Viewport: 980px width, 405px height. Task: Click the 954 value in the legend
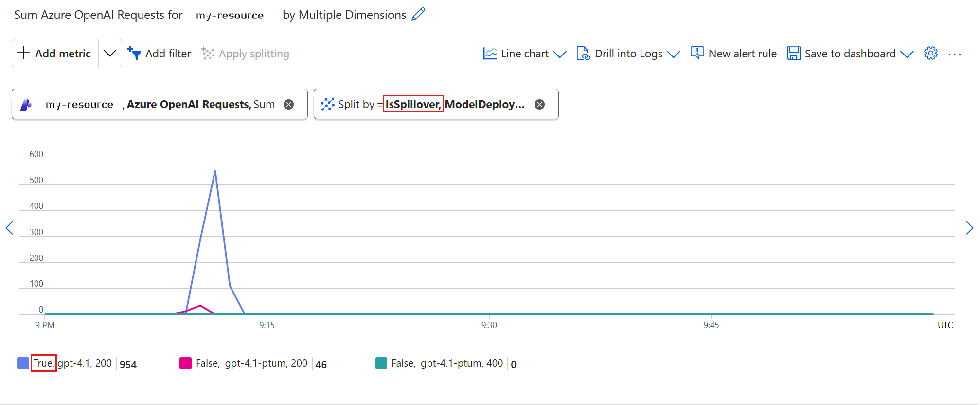tap(128, 364)
